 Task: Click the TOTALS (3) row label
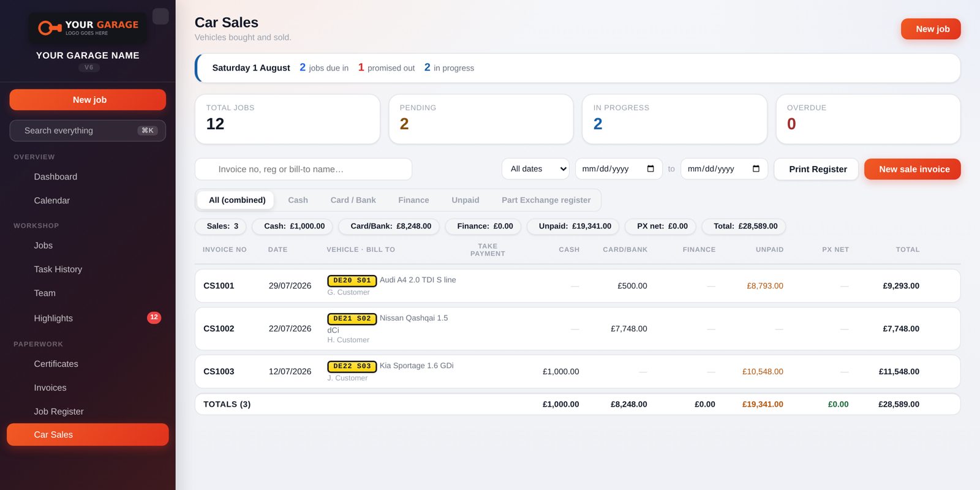227,404
